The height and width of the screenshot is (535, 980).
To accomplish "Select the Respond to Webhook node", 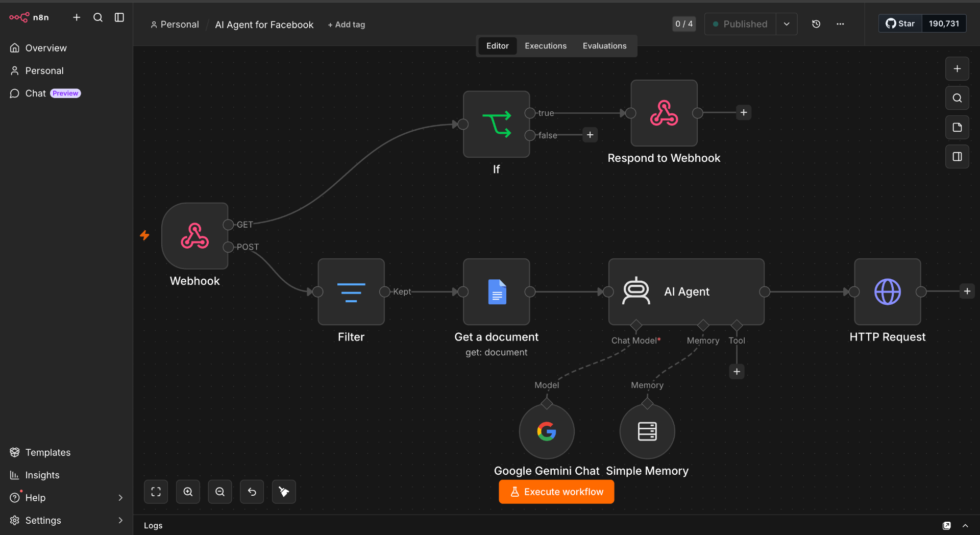I will coord(664,113).
